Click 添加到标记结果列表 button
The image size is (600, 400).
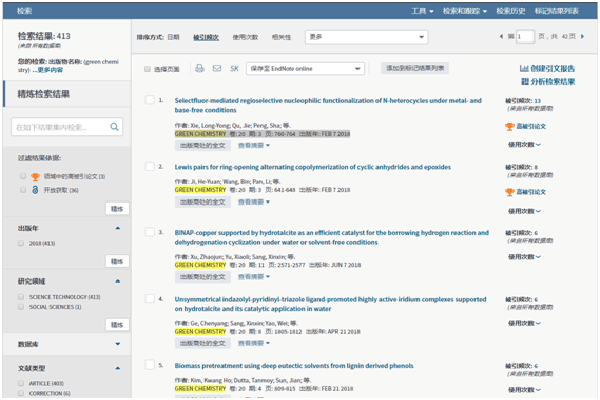point(415,68)
